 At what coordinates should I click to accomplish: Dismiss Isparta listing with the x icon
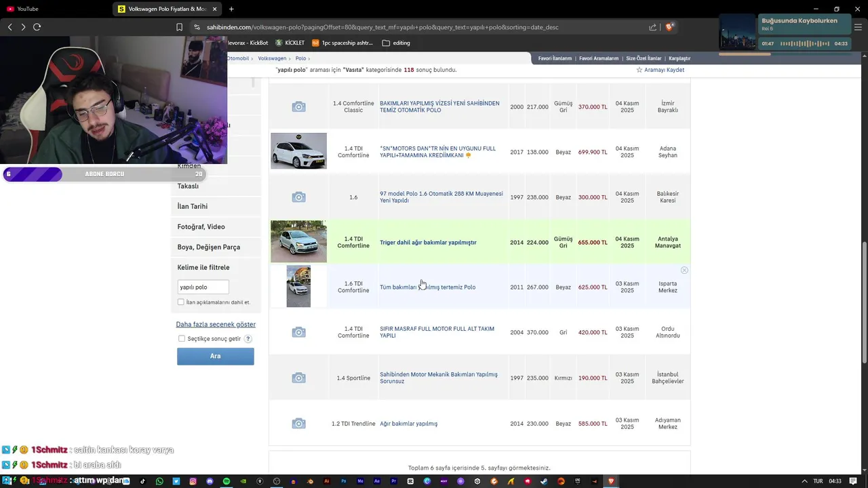click(x=684, y=270)
